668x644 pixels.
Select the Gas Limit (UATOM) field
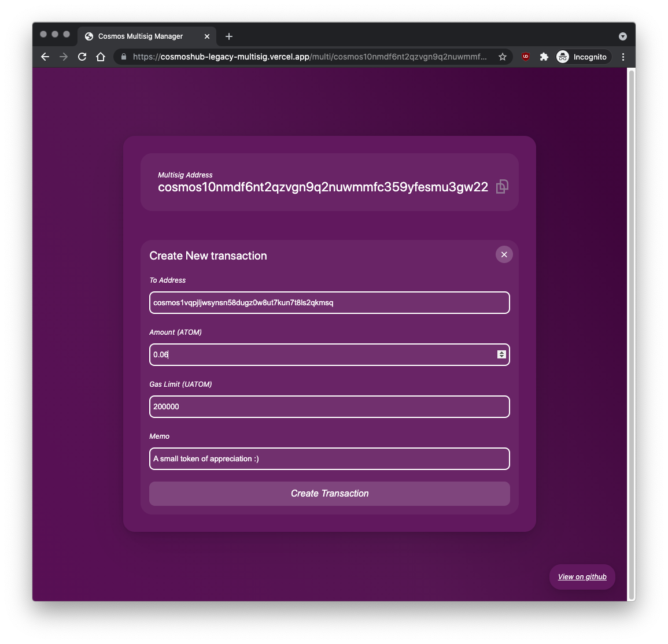point(329,407)
